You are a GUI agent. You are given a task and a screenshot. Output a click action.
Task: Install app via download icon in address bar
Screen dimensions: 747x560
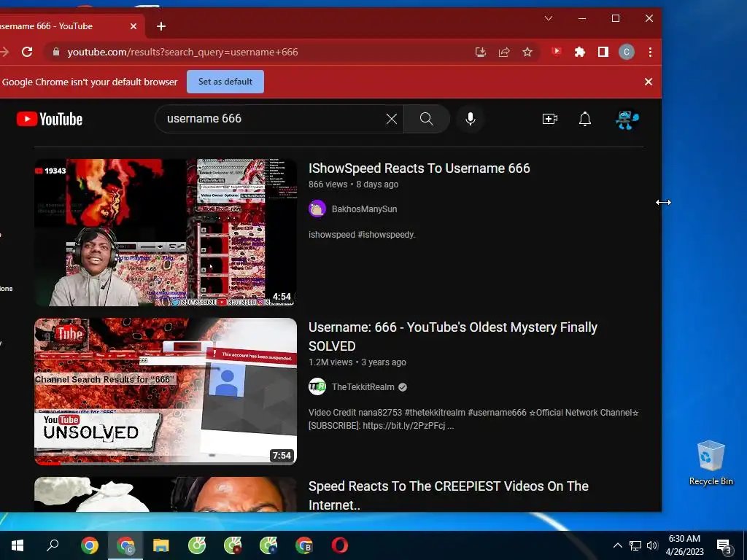481,52
